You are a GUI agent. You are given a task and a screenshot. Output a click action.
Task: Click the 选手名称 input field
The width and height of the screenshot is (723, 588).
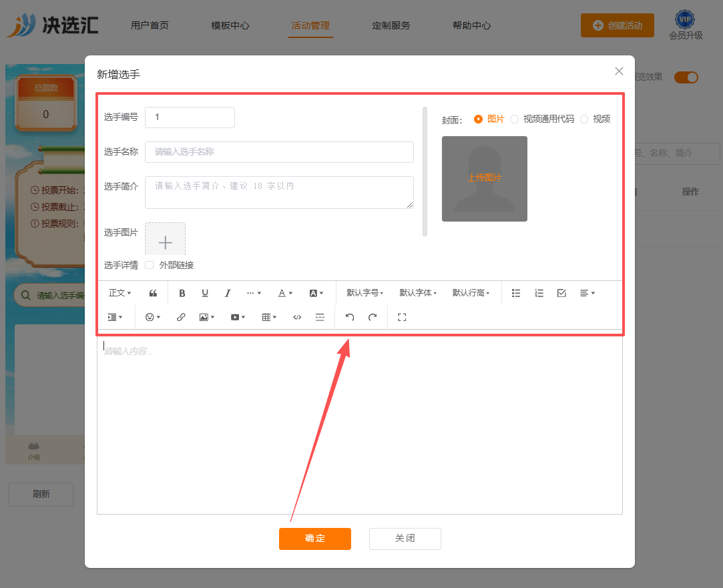coord(280,152)
